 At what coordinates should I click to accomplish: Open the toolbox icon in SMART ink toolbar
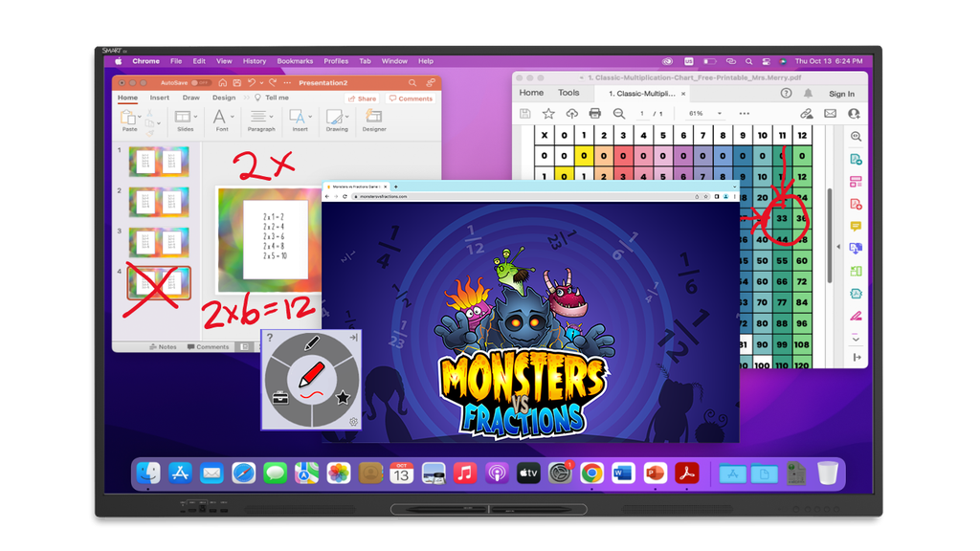[x=280, y=397]
